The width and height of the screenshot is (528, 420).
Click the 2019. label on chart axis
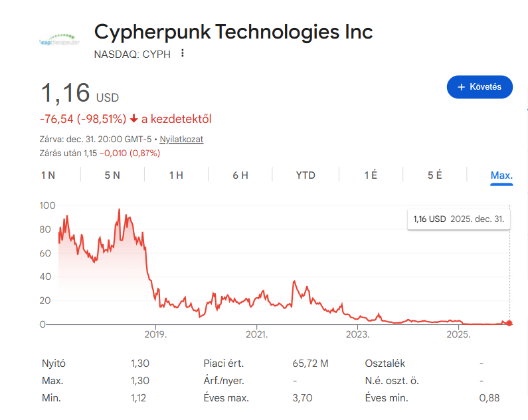tap(155, 334)
